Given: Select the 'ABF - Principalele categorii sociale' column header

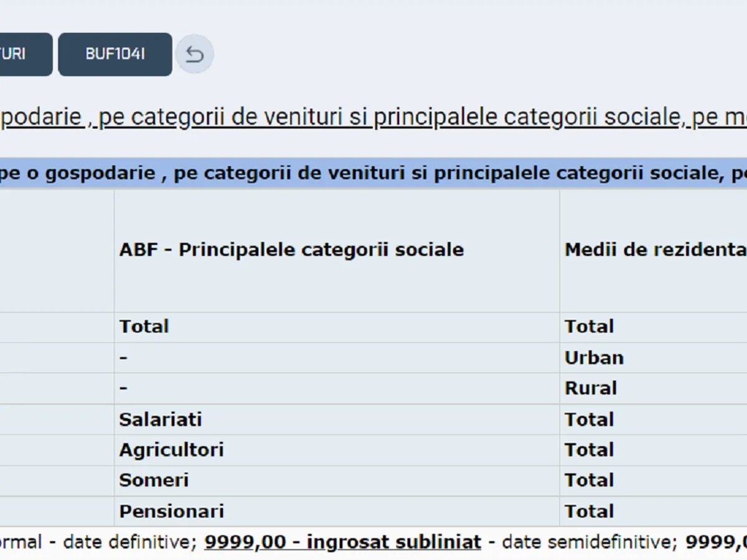Looking at the screenshot, I should click(291, 250).
